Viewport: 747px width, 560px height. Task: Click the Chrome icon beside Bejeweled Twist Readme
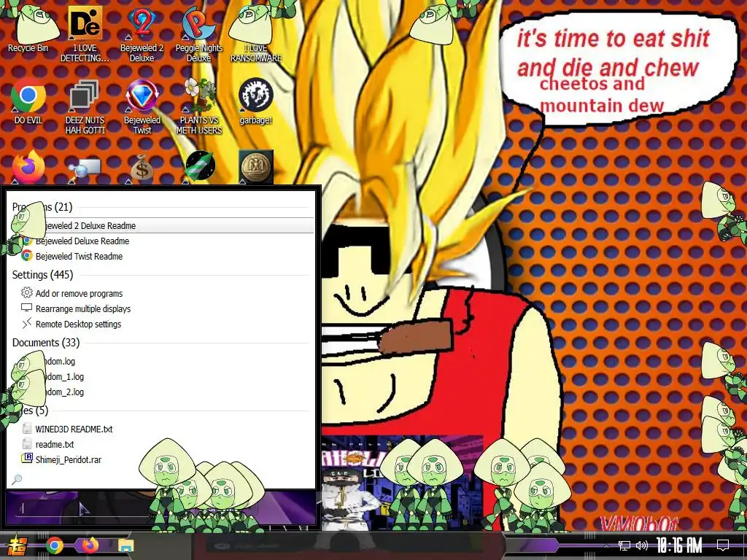27,256
